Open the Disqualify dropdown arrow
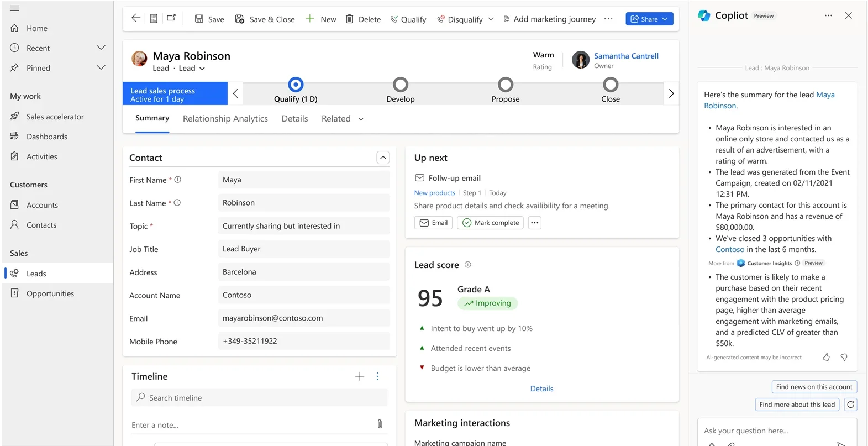This screenshot has width=868, height=446. 491,19
